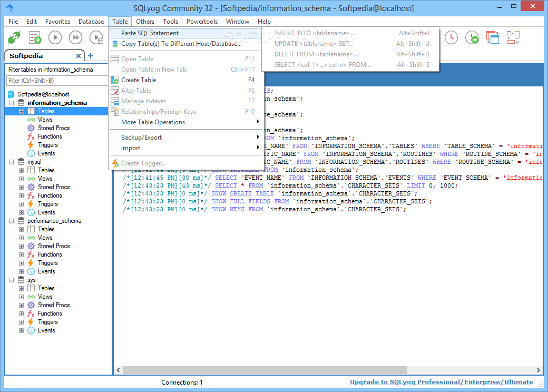Click the schema designer table icon

pos(493,37)
